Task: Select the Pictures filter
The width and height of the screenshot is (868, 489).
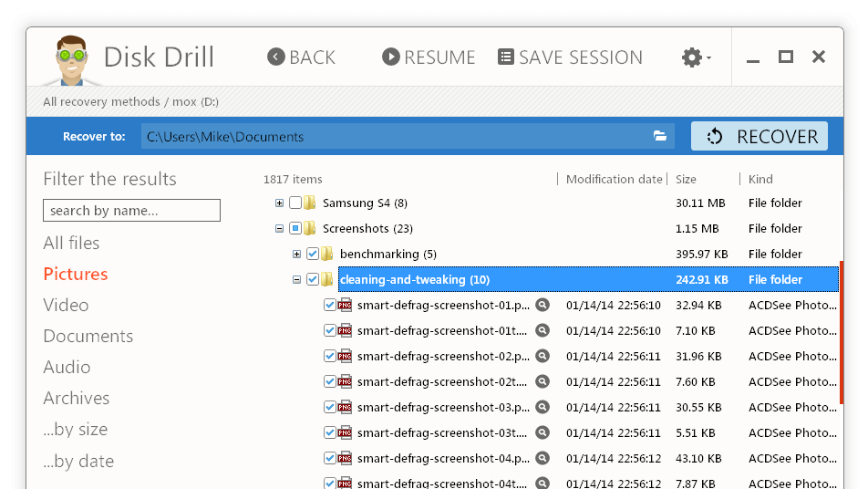Action: pyautogui.click(x=76, y=274)
